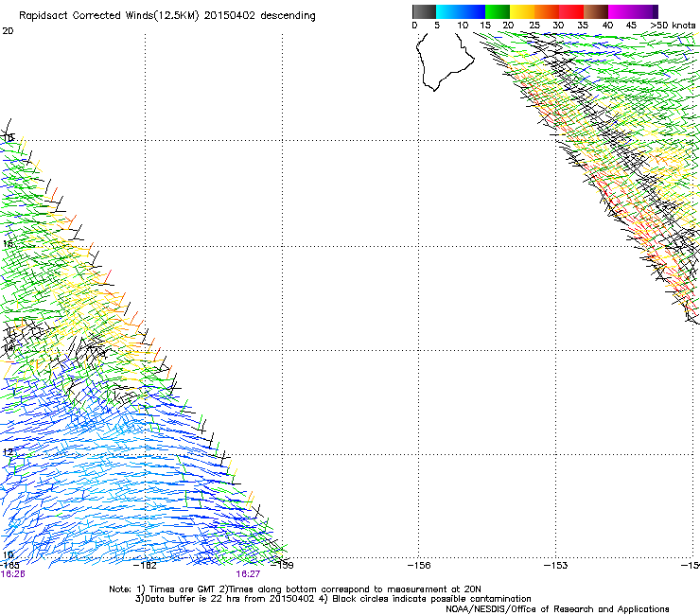Click the red 30-35 knots legend segment
This screenshot has height=615, width=700.
click(571, 11)
